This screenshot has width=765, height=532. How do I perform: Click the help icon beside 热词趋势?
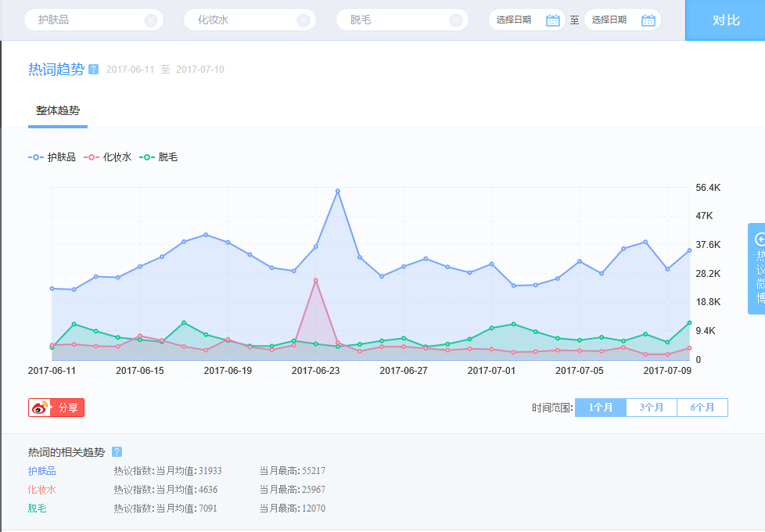[94, 70]
